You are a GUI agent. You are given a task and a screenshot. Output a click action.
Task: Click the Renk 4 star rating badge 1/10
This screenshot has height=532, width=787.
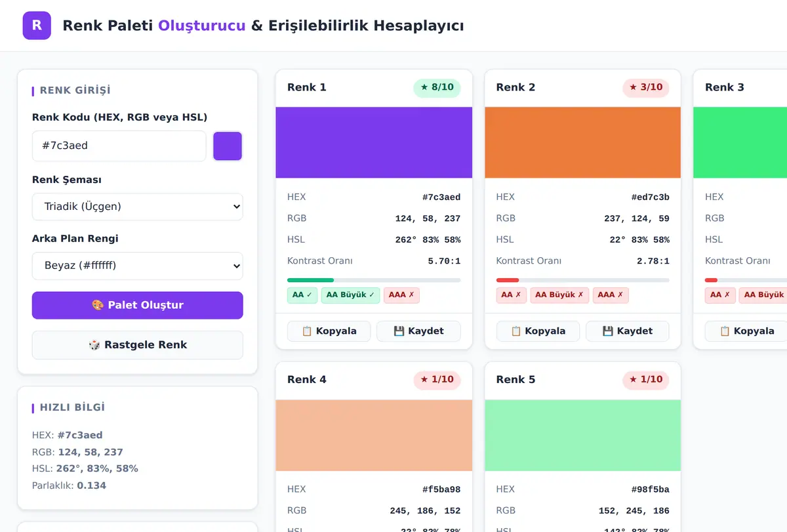coord(437,380)
